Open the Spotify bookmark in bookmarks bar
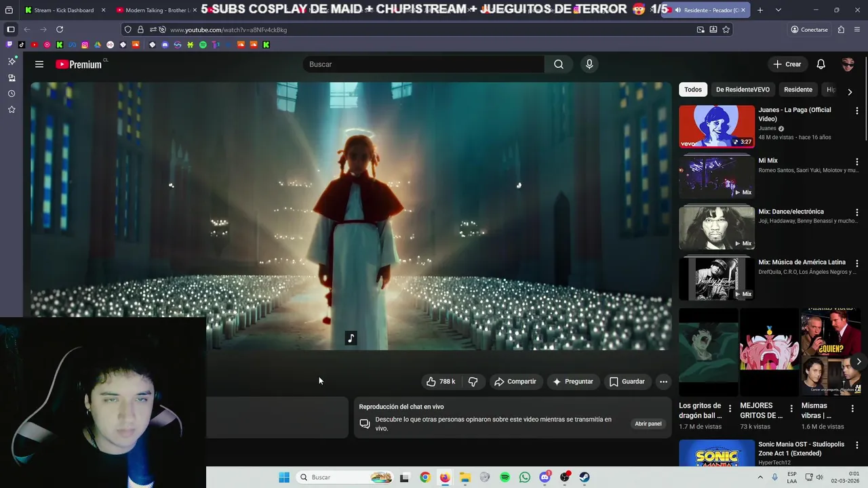The height and width of the screenshot is (488, 868). (x=203, y=45)
